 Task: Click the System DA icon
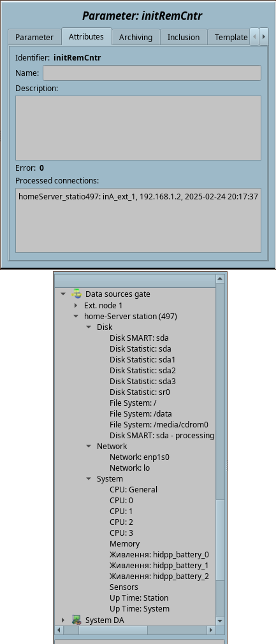[76, 620]
